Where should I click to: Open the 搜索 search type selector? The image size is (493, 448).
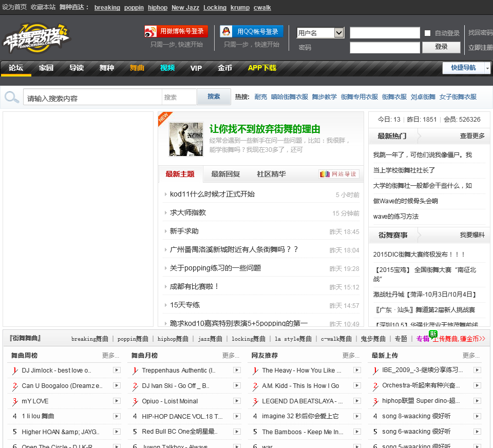(179, 97)
